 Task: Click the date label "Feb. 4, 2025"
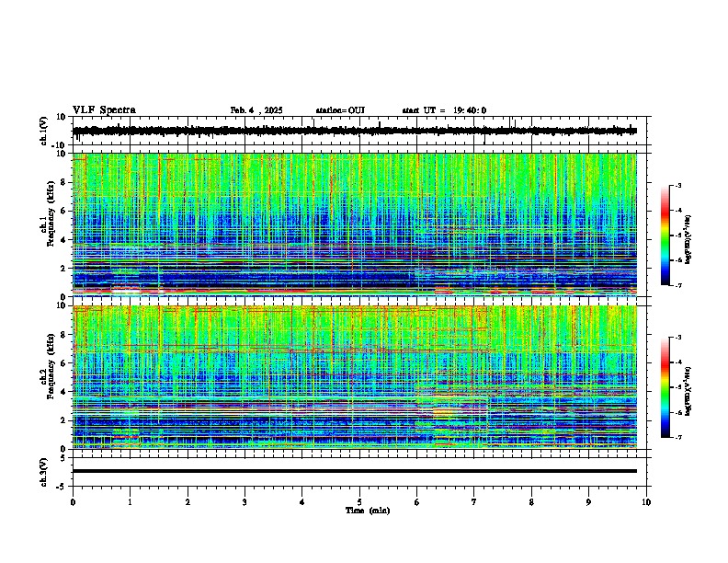[x=256, y=110]
